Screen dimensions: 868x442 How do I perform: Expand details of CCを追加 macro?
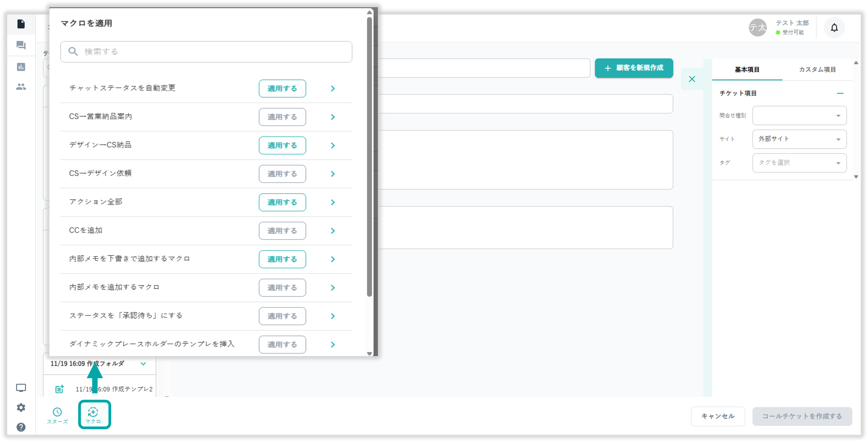point(333,231)
